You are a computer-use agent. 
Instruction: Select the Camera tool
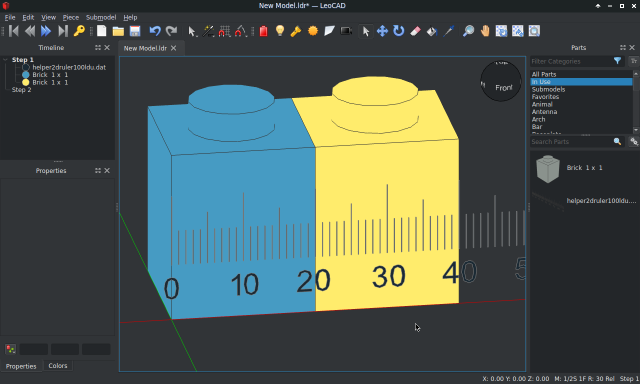[346, 31]
